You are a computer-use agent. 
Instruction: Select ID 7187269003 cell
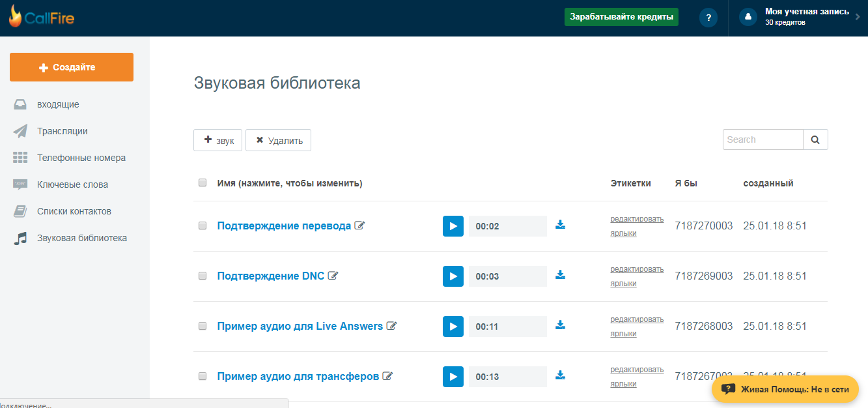[x=704, y=276]
